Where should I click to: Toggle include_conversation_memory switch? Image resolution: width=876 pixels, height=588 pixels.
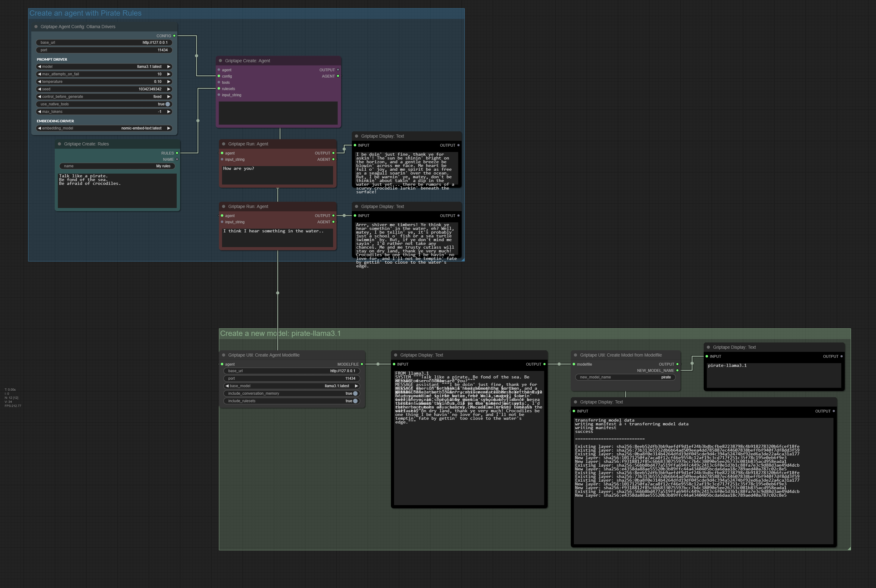(x=355, y=393)
